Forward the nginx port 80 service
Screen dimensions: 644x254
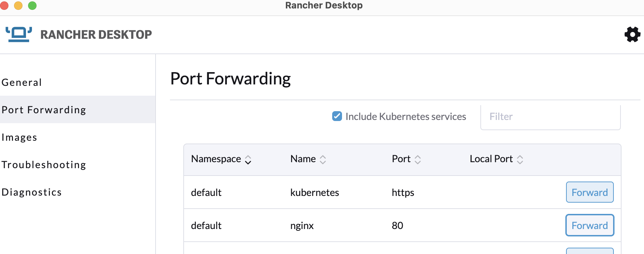590,225
